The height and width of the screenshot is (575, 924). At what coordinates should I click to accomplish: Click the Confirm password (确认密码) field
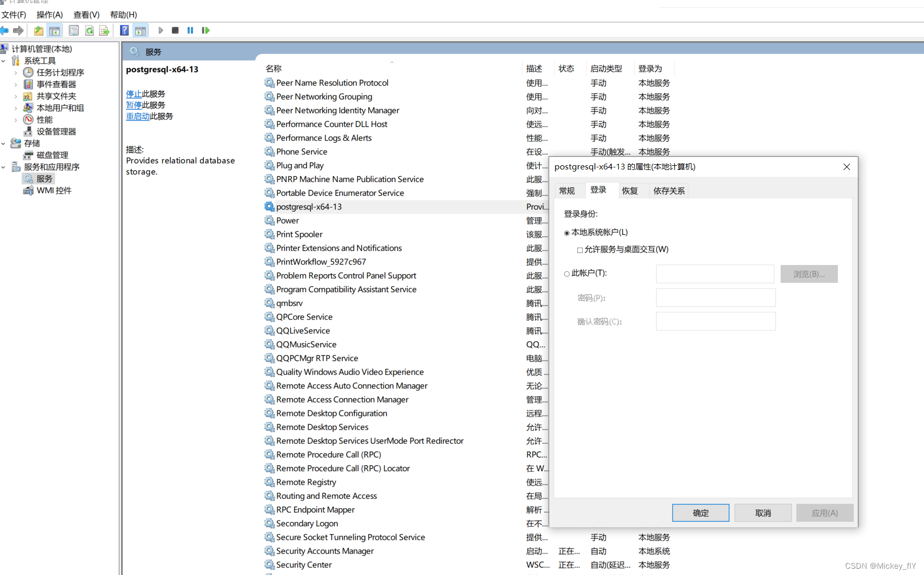pyautogui.click(x=716, y=321)
